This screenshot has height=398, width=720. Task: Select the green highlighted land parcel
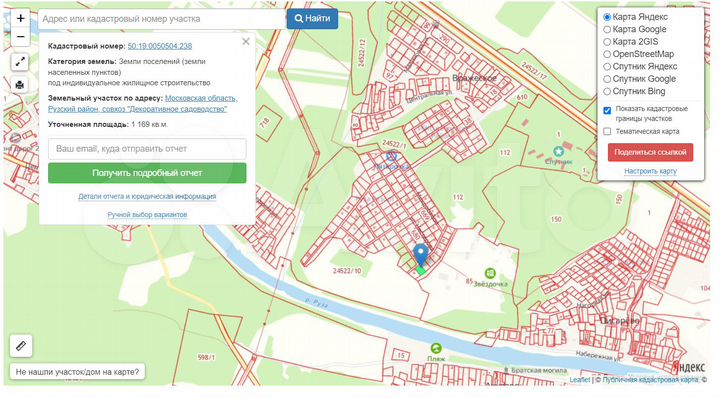coord(421,271)
